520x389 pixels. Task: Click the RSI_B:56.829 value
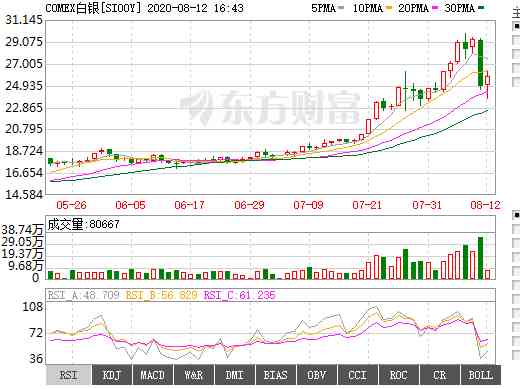coord(162,295)
